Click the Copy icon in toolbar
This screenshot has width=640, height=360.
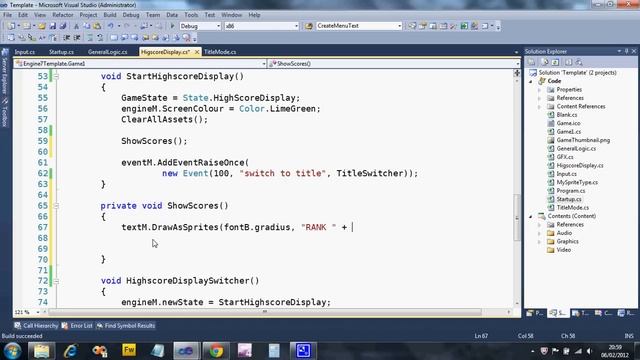87,26
